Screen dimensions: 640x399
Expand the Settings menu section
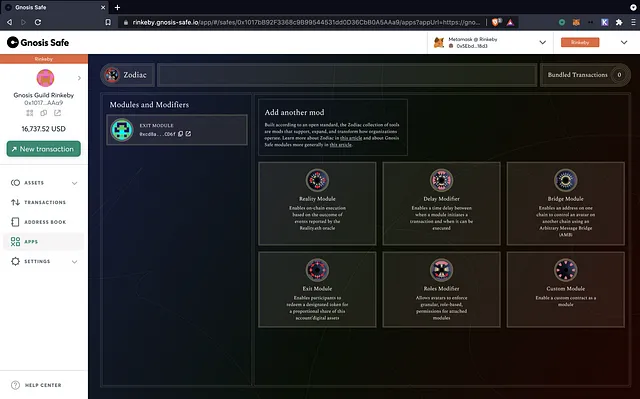(74, 262)
